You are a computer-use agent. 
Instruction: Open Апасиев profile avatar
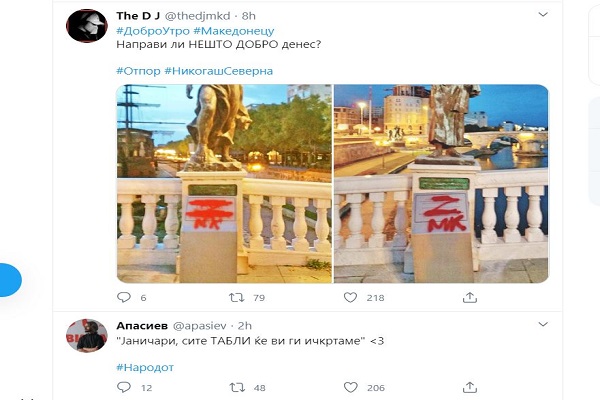click(x=87, y=335)
